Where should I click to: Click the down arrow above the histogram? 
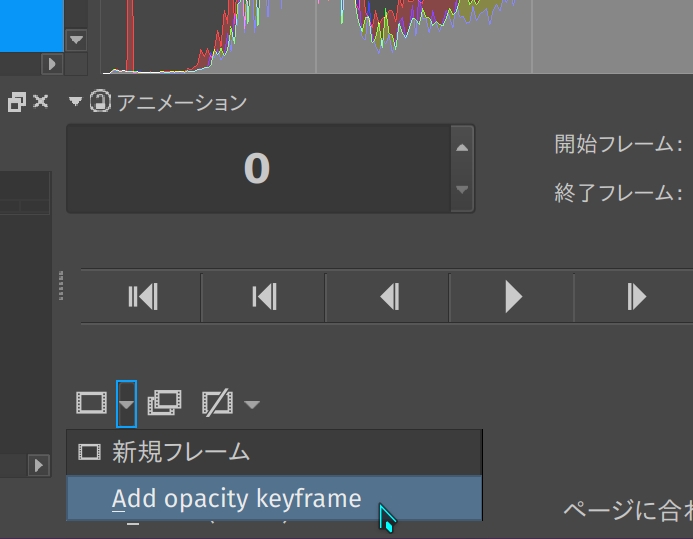[x=76, y=40]
